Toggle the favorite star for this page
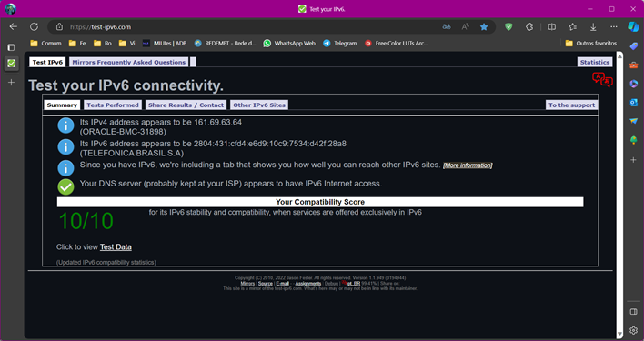The height and width of the screenshot is (341, 644). (484, 27)
